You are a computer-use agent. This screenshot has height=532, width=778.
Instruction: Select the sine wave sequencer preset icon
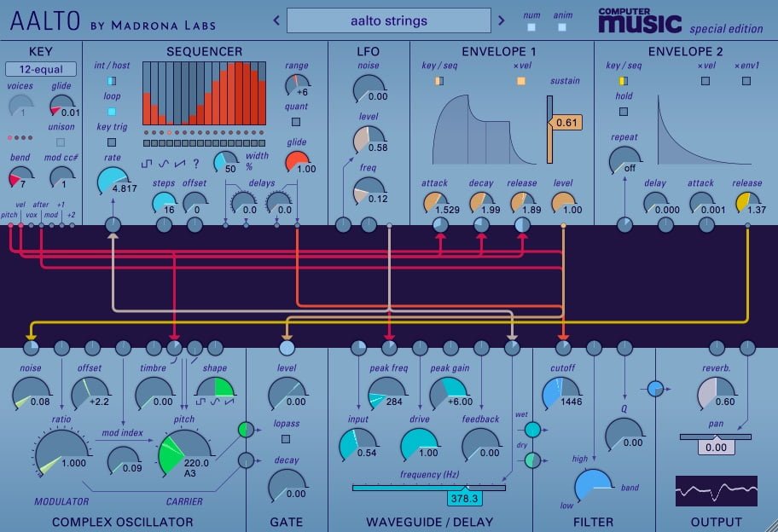pos(163,163)
